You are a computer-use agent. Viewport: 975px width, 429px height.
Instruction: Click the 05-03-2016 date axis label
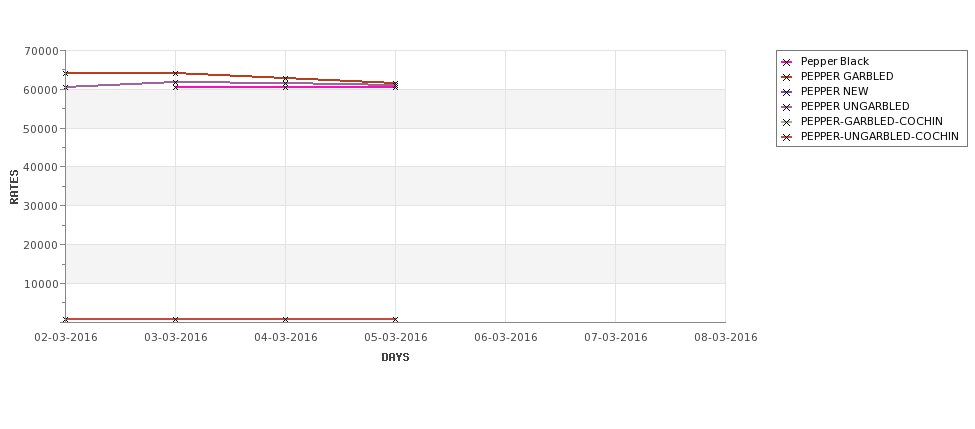pyautogui.click(x=395, y=338)
